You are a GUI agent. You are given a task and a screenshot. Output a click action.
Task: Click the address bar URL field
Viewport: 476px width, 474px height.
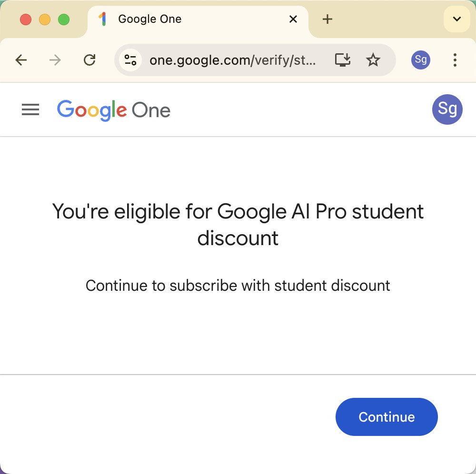click(x=233, y=60)
